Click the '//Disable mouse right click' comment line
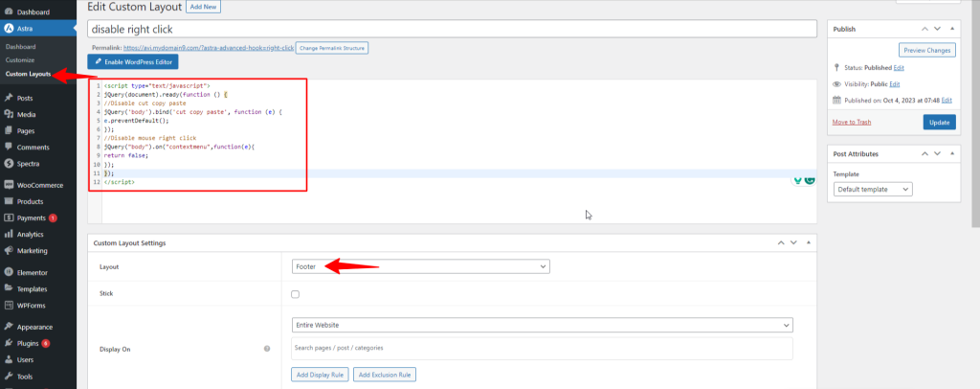980x389 pixels. point(150,138)
